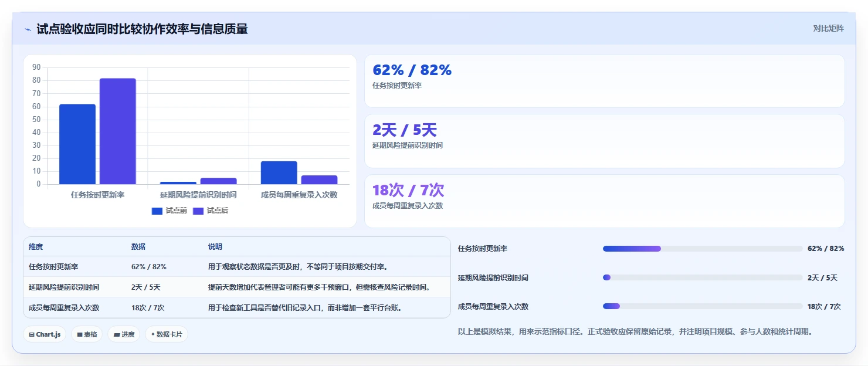Click the 试点后 bar for 延期风险提前识别时间
This screenshot has height=366, width=868.
(x=218, y=181)
